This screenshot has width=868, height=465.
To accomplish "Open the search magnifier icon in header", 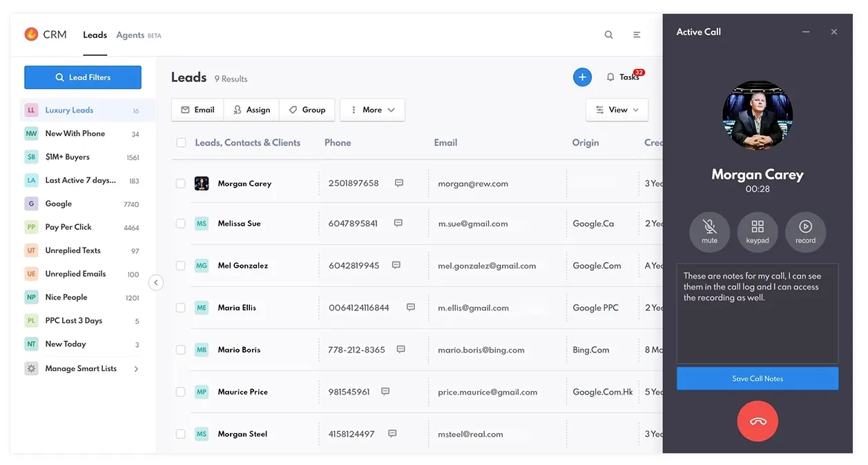I will [609, 34].
